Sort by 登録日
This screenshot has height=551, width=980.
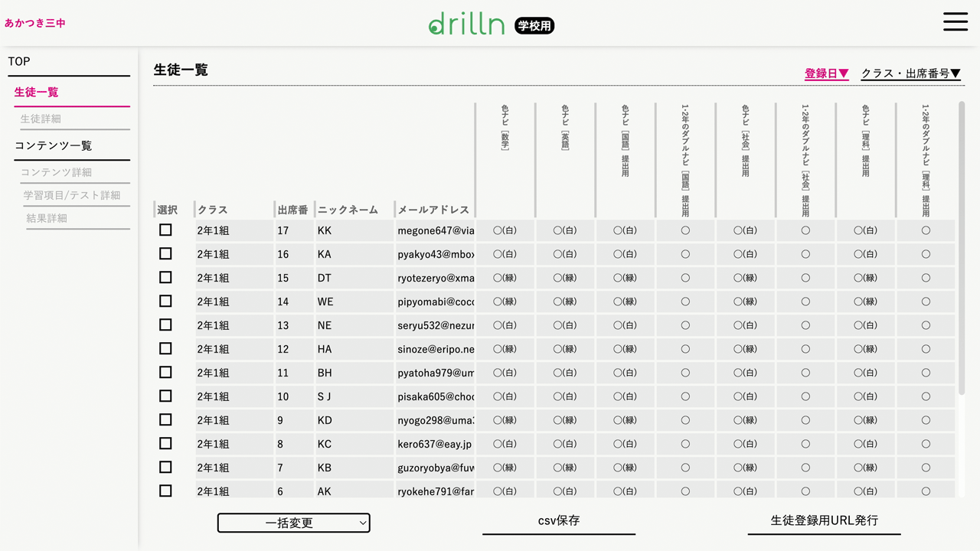coord(826,73)
